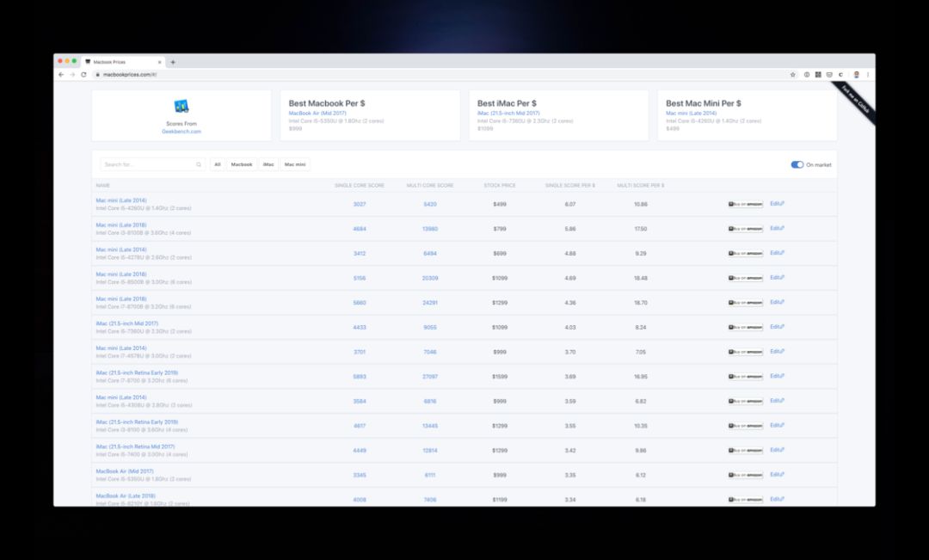Click the browser forward arrow
The height and width of the screenshot is (560, 929).
tap(72, 75)
